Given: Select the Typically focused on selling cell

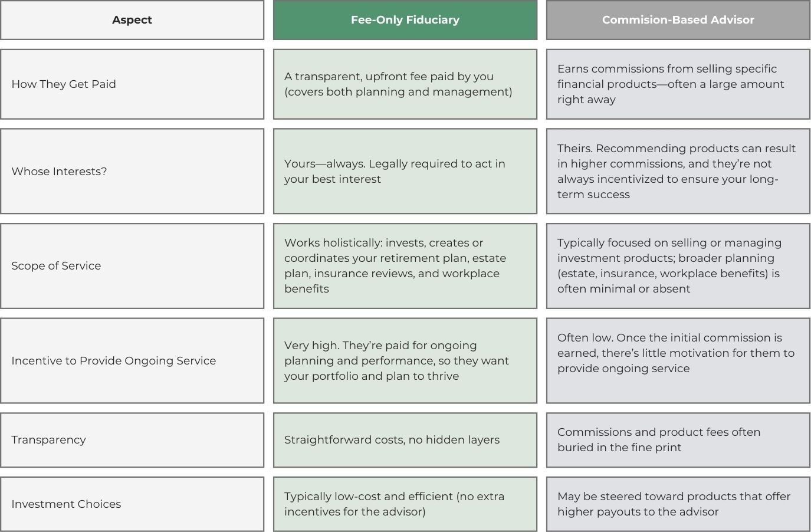Looking at the screenshot, I should (678, 266).
